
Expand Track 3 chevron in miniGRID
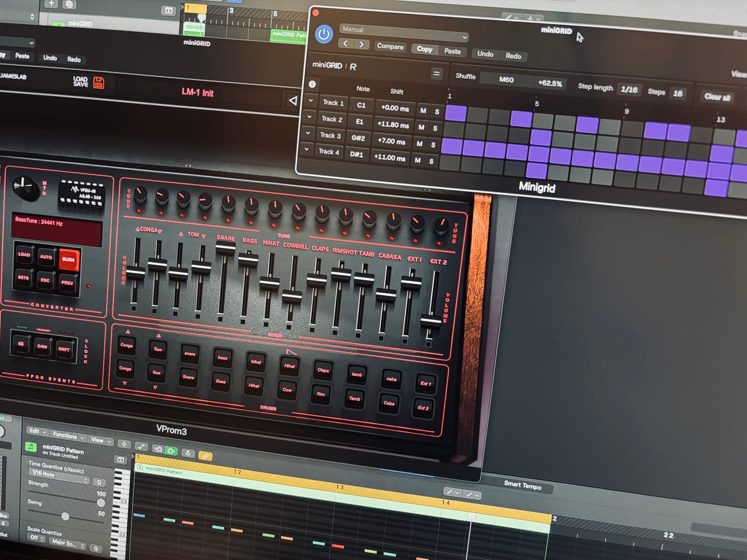pyautogui.click(x=308, y=133)
